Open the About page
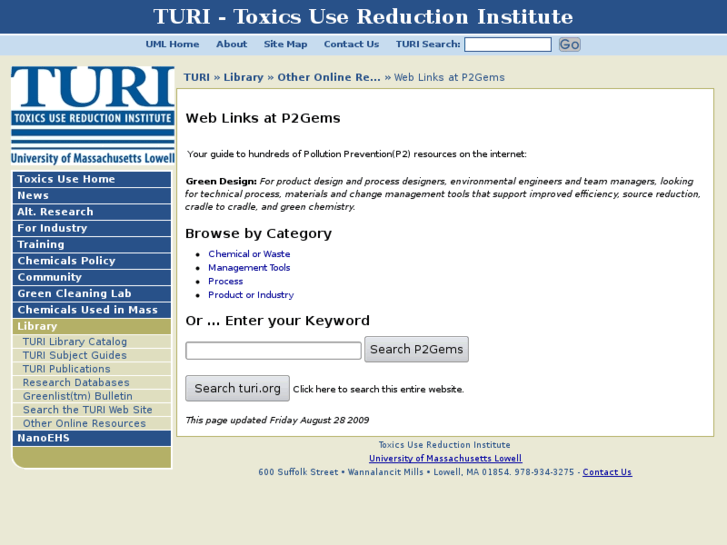The width and height of the screenshot is (727, 545). click(x=231, y=44)
